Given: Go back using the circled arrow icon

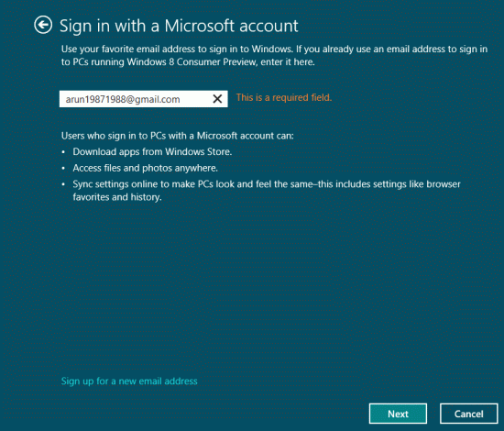Looking at the screenshot, I should coord(43,25).
